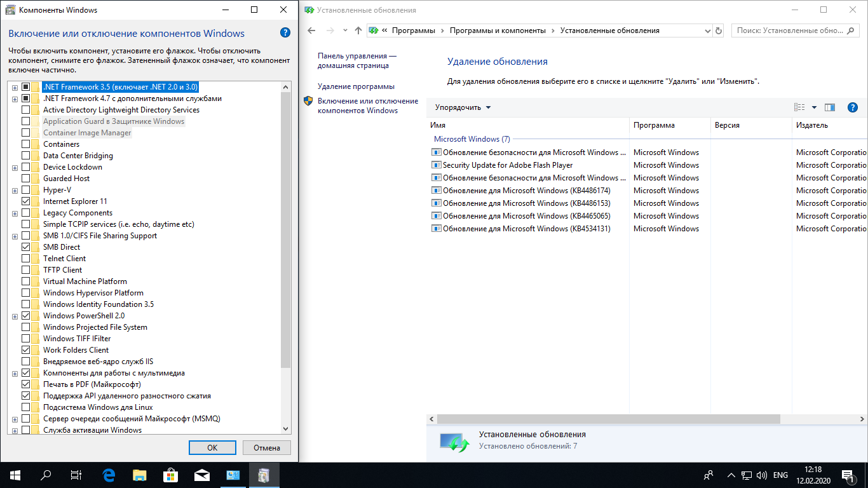Image resolution: width=868 pixels, height=488 pixels.
Task: Open the Windows Start menu
Action: [15, 475]
